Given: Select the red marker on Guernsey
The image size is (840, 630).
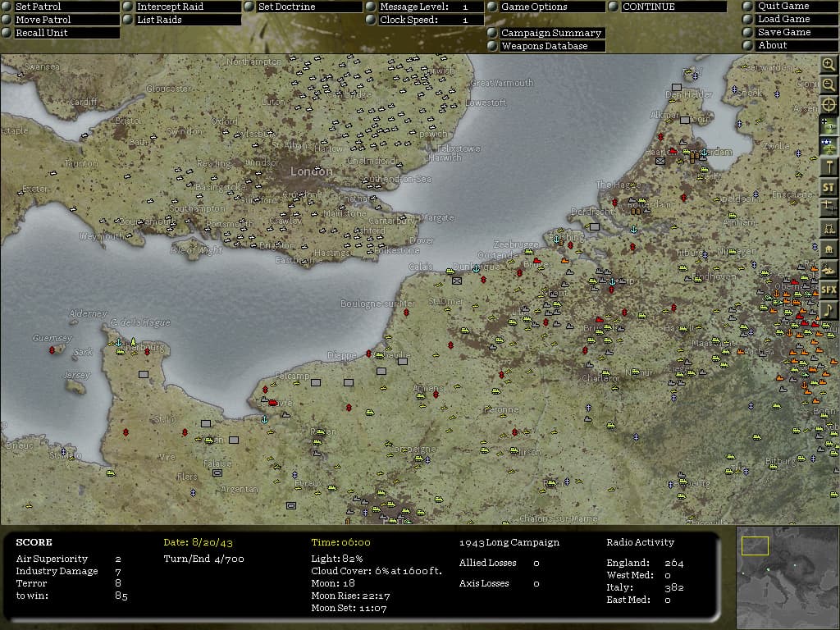Looking at the screenshot, I should click(x=52, y=350).
